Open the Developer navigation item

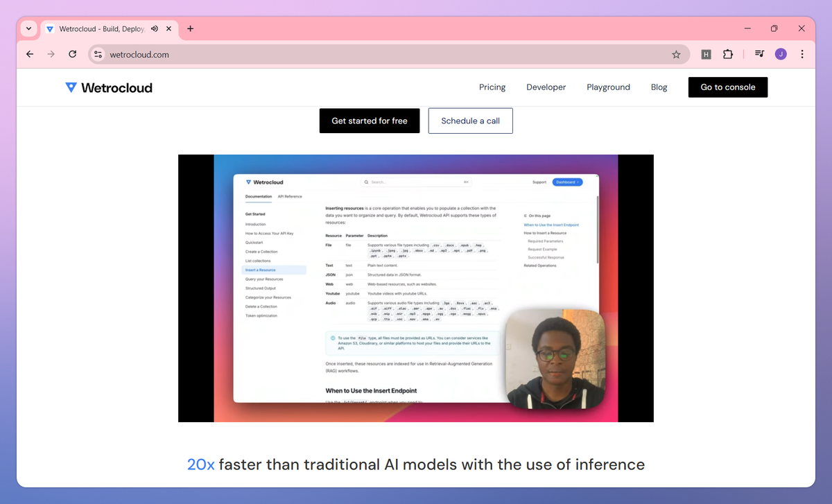click(546, 87)
